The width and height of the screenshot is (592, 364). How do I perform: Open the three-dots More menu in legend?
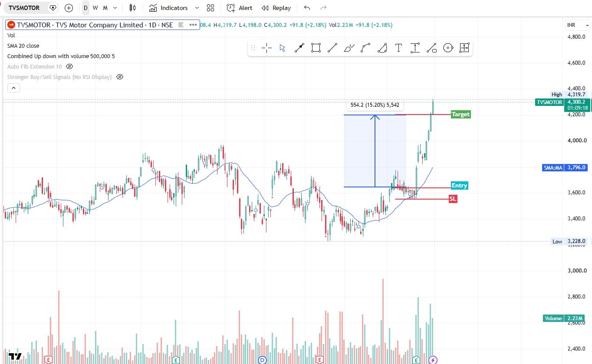(193, 25)
